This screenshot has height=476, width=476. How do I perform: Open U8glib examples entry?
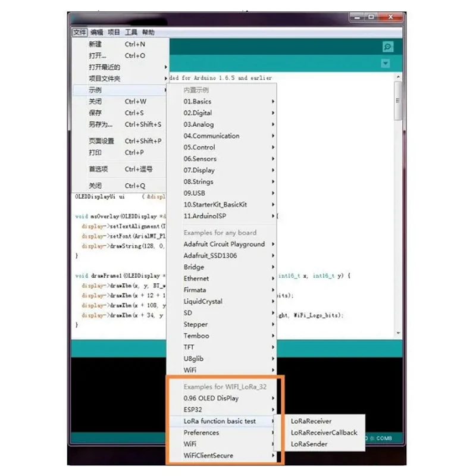coord(222,359)
